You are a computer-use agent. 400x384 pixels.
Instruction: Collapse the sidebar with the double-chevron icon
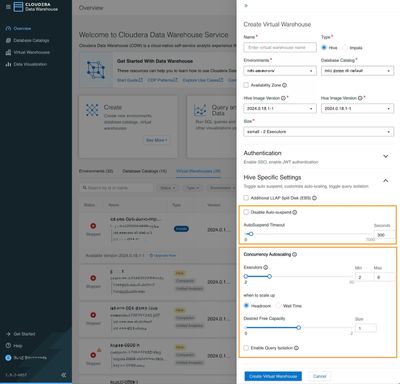pyautogui.click(x=64, y=375)
